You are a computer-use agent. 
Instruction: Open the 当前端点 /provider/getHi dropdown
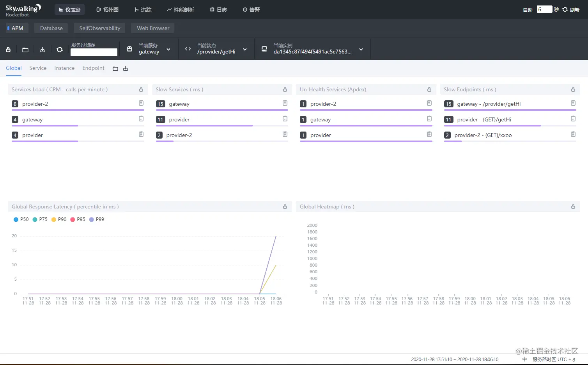pyautogui.click(x=217, y=49)
